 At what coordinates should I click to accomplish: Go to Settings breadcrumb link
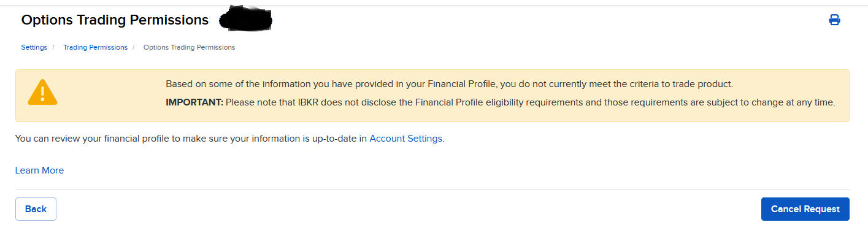click(34, 47)
